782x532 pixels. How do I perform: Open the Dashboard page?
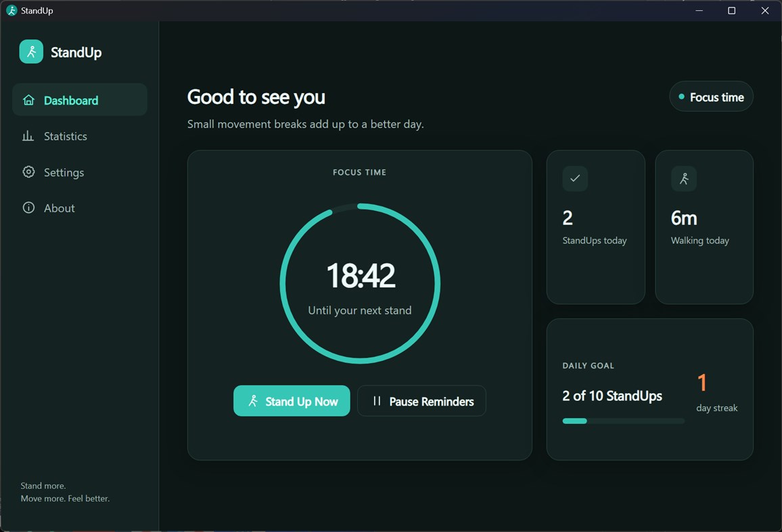(x=80, y=100)
